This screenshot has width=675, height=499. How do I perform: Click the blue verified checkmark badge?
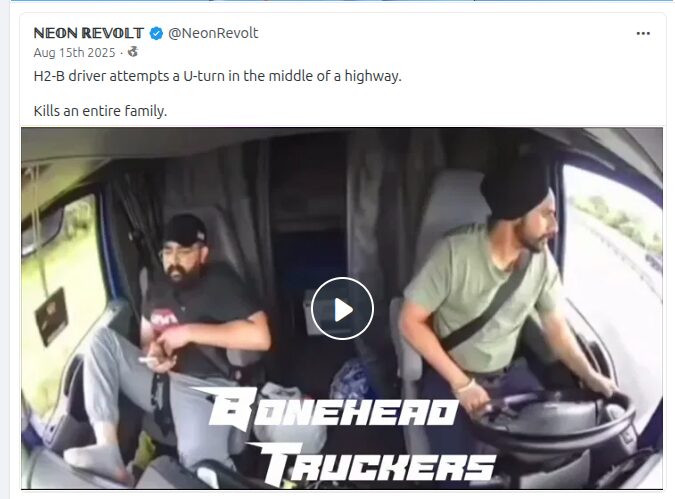pos(156,34)
